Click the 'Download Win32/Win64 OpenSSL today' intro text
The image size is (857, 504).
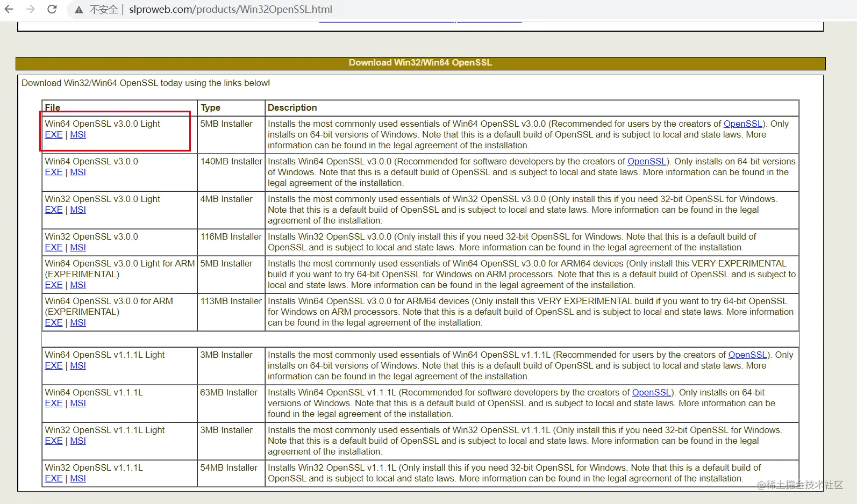pyautogui.click(x=146, y=83)
